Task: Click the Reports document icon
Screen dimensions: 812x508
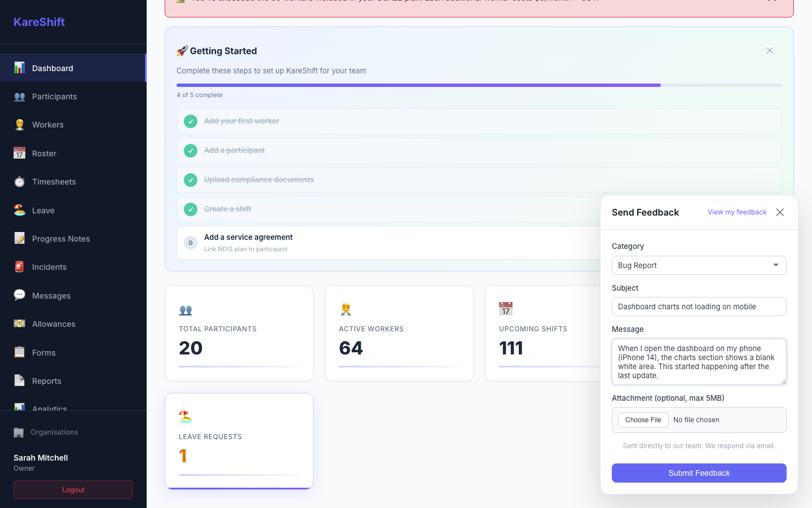Action: pyautogui.click(x=19, y=380)
